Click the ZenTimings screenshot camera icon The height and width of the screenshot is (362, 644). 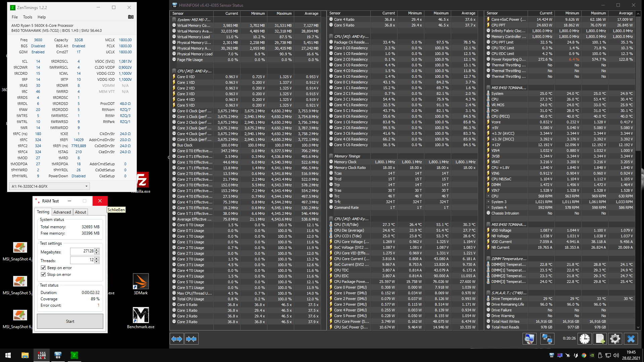[x=131, y=17]
